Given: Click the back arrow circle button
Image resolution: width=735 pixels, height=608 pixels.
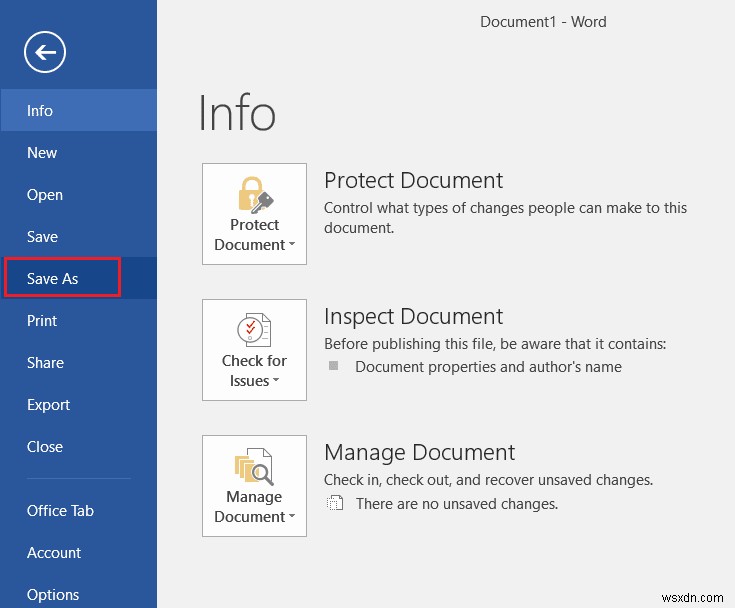Looking at the screenshot, I should pyautogui.click(x=45, y=52).
